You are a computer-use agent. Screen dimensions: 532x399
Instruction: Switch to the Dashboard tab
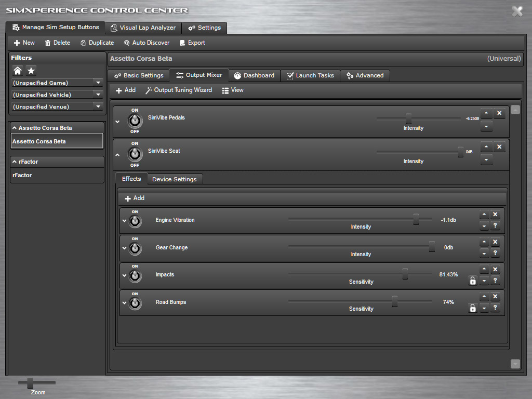point(254,75)
